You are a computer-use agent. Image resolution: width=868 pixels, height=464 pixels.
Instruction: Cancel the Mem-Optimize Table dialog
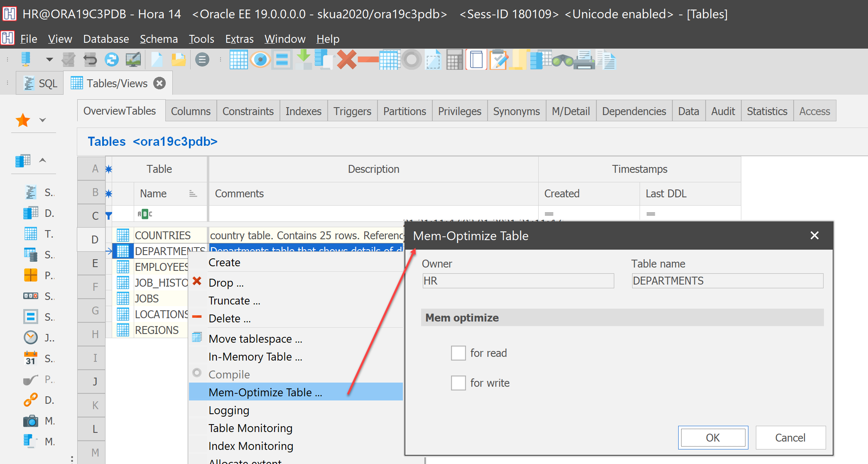[790, 437]
